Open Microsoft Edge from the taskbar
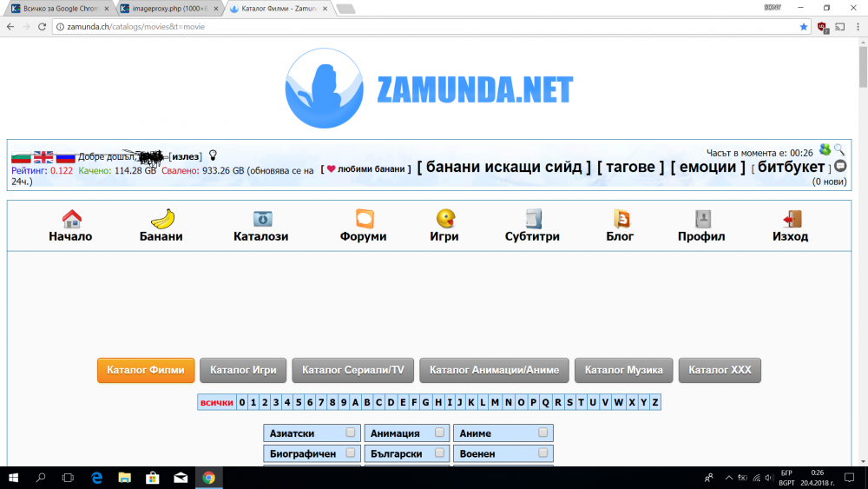This screenshot has width=868, height=489. click(x=97, y=478)
